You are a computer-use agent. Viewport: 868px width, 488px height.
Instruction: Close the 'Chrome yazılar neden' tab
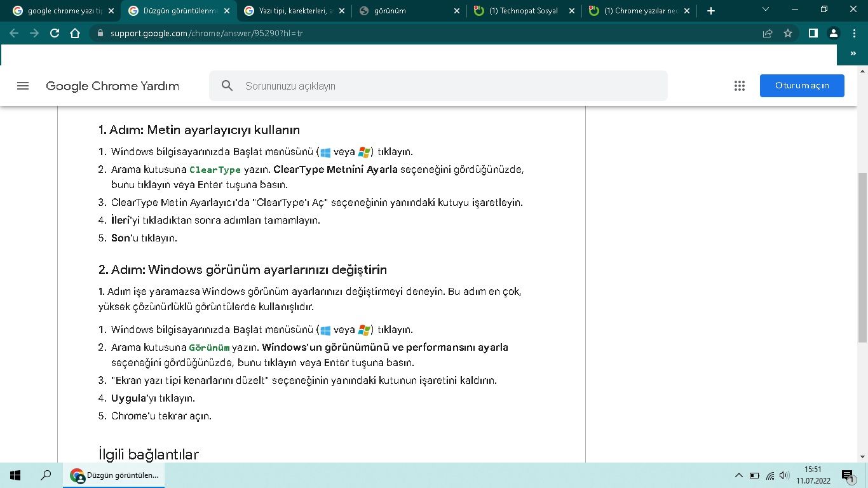686,11
